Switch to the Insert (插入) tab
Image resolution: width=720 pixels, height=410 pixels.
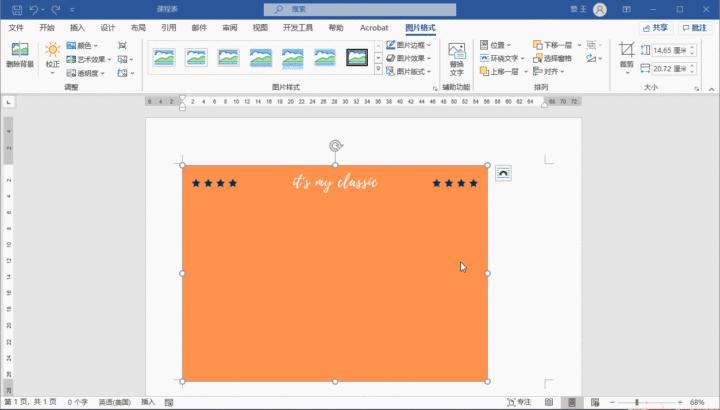click(77, 28)
